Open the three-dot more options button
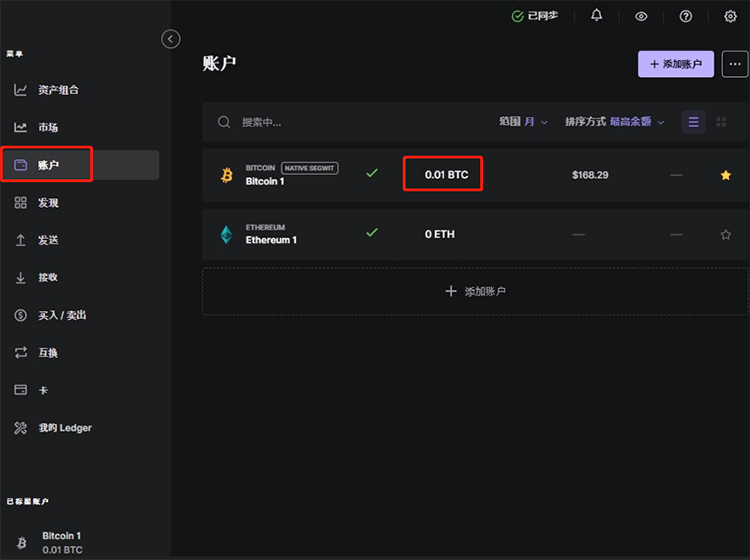 click(734, 64)
